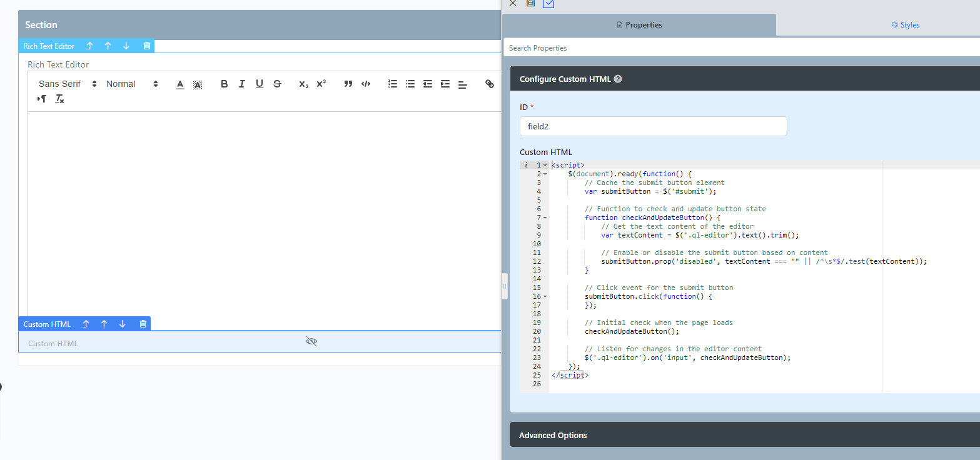Click the closing "</script>" tag in code
This screenshot has width=980, height=460.
coord(570,375)
